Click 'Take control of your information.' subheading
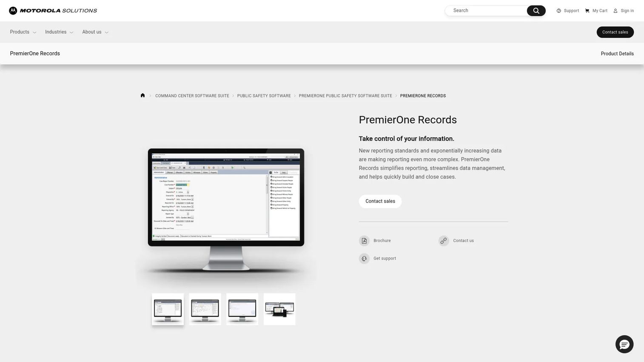 click(407, 139)
